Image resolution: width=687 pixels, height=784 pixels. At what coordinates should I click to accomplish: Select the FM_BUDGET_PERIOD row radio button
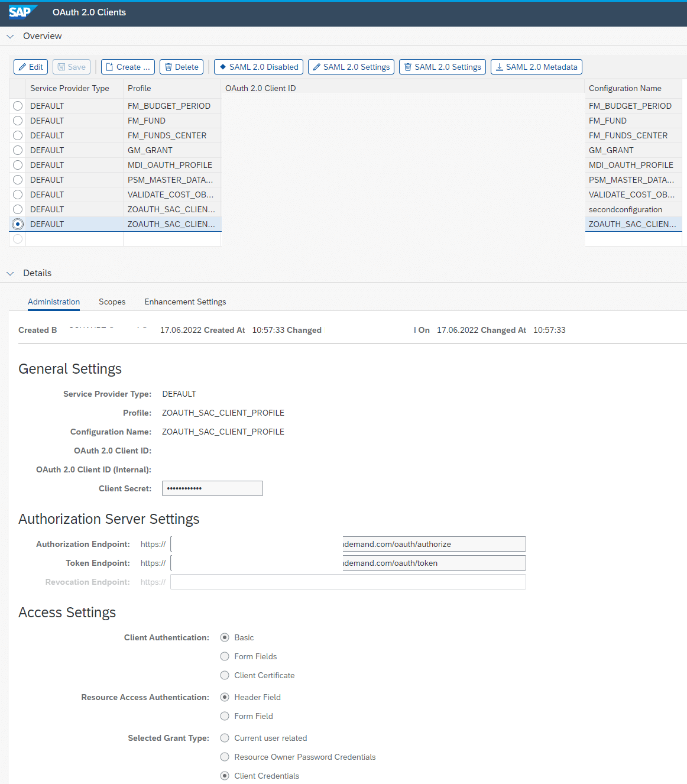(18, 106)
